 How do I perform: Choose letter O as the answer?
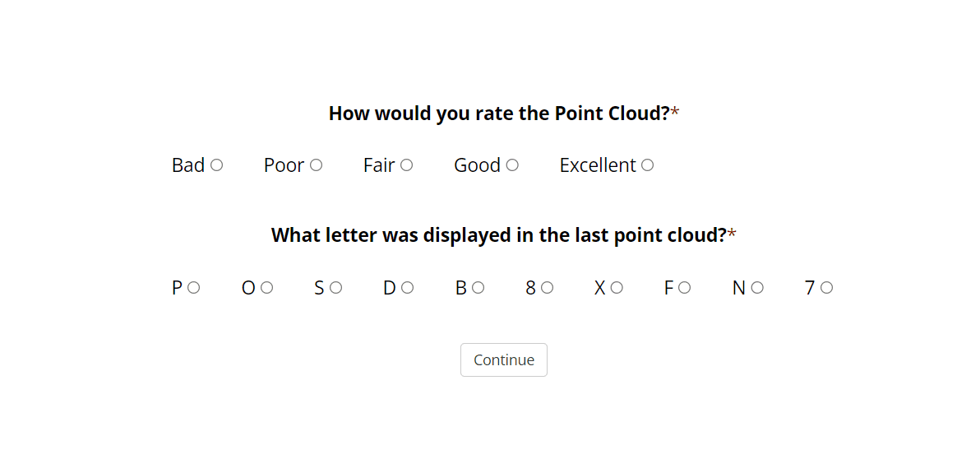pyautogui.click(x=266, y=288)
